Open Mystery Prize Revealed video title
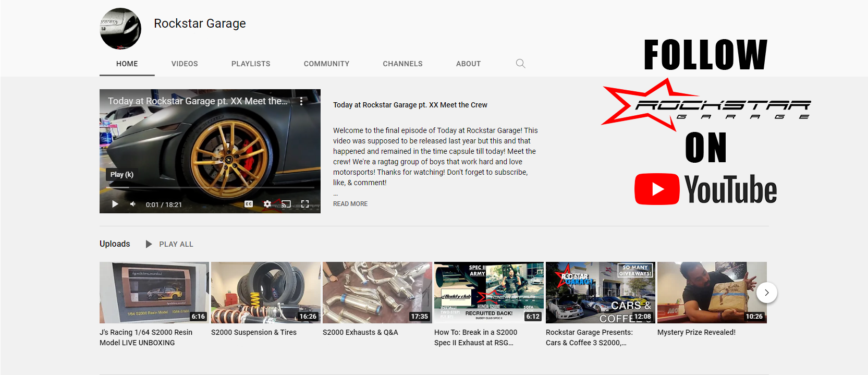868x375 pixels. 696,332
